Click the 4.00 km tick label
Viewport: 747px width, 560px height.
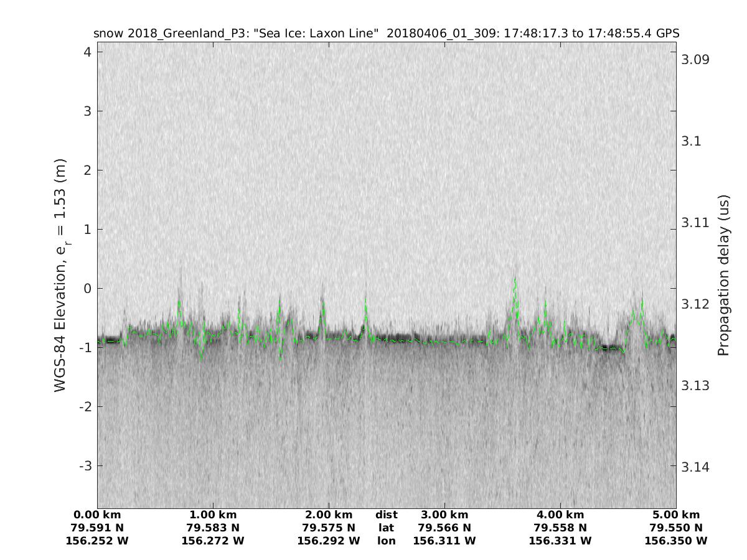pyautogui.click(x=560, y=515)
